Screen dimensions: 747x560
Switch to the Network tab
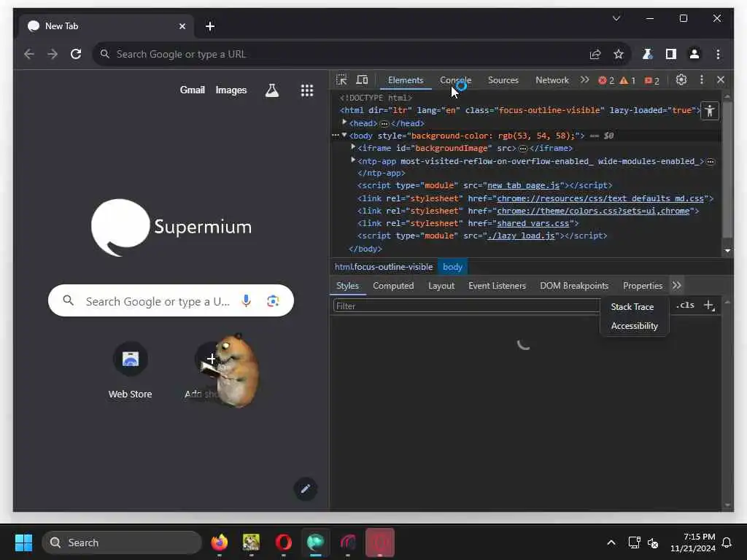pos(551,80)
